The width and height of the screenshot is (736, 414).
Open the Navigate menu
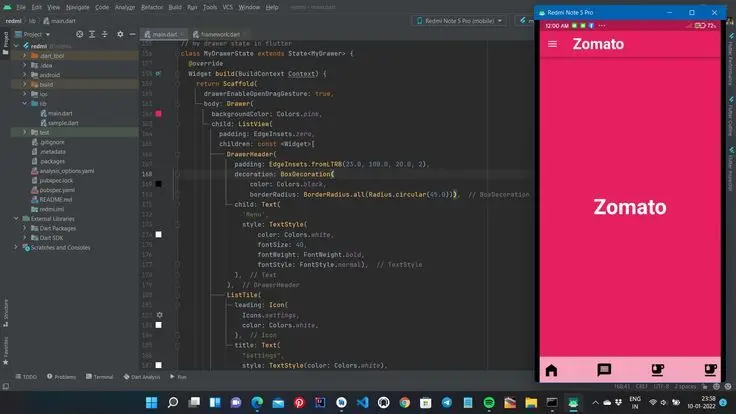point(77,7)
